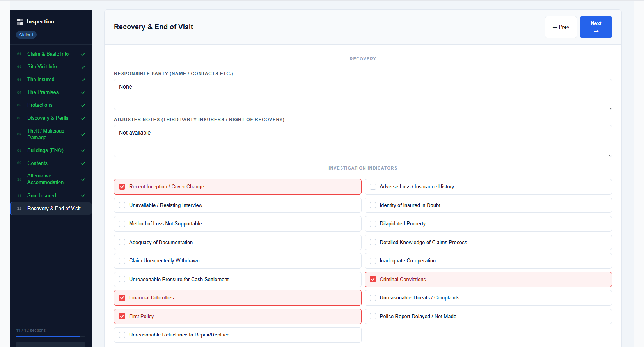Open The Insured section
644x347 pixels.
pos(51,80)
